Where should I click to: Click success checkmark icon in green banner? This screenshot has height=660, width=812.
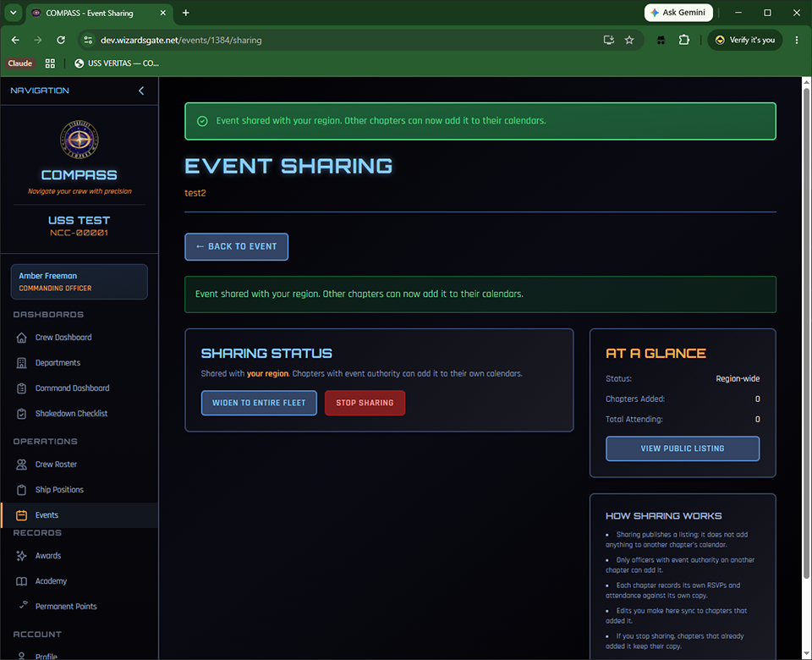[x=202, y=121]
